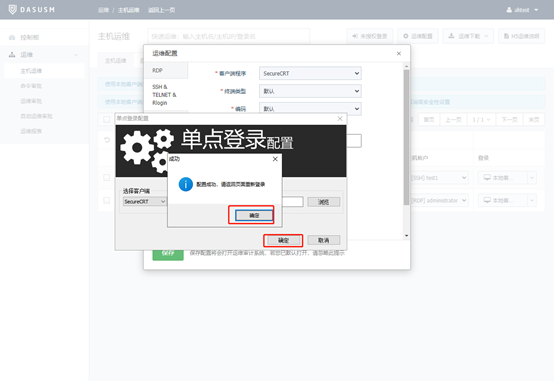This screenshot has width=554, height=381.
Task: Expand the 终端类型 dropdown
Action: tap(310, 91)
